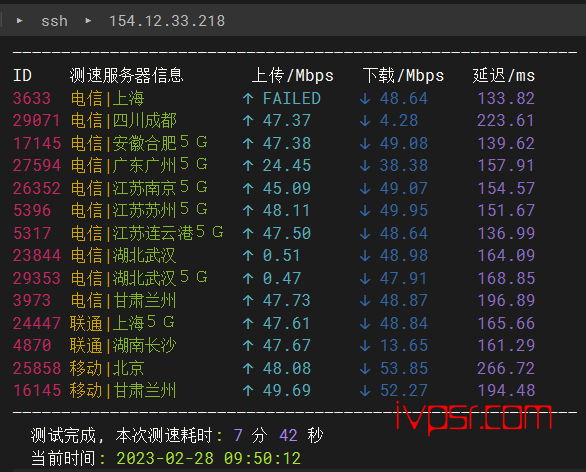Viewport: 586px width, 472px height.
Task: Click 电信|江苏南京5G server name
Action: [x=139, y=188]
